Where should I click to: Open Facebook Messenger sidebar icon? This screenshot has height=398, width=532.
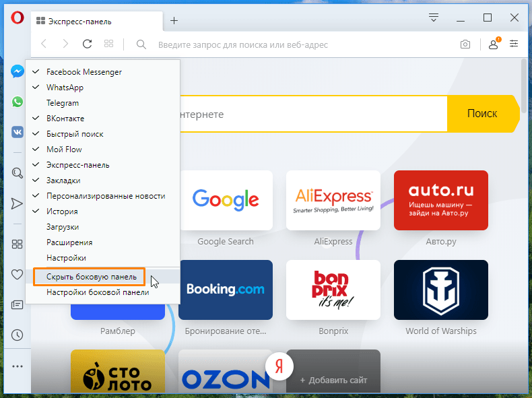18,71
